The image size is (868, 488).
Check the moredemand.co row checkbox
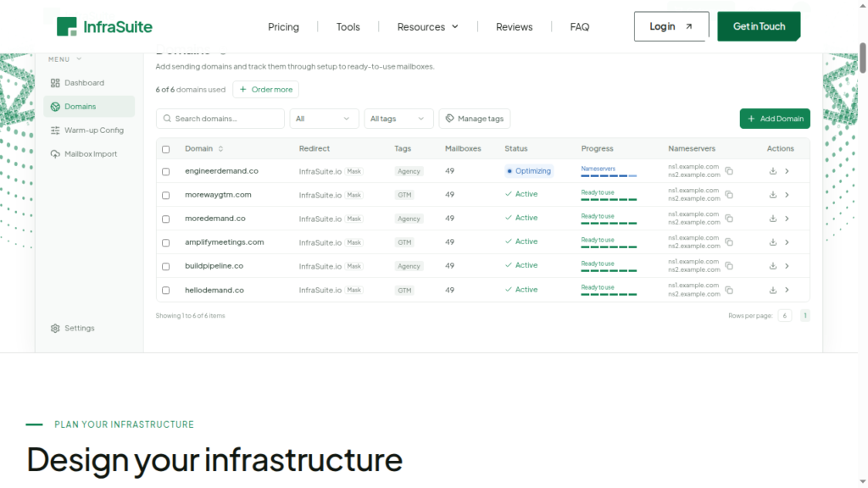pyautogui.click(x=165, y=219)
